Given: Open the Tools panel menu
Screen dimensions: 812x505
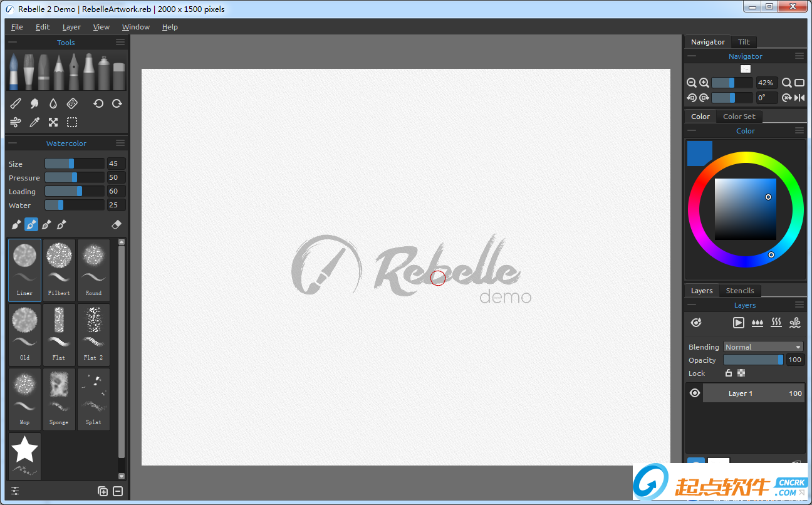Looking at the screenshot, I should coord(120,42).
